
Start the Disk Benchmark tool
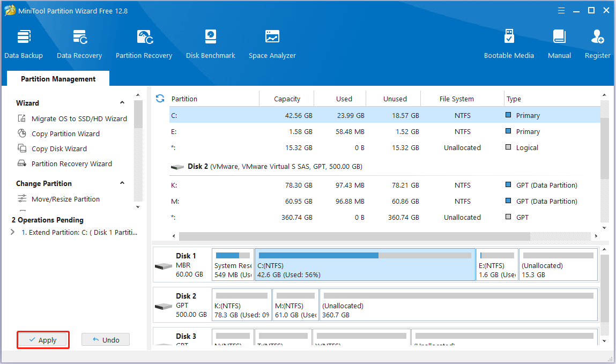(211, 44)
